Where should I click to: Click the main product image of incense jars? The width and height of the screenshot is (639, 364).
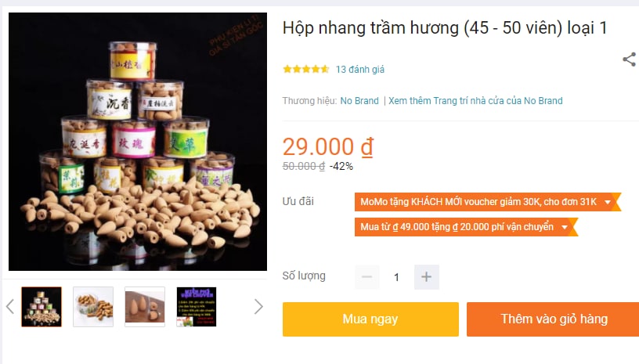point(138,142)
